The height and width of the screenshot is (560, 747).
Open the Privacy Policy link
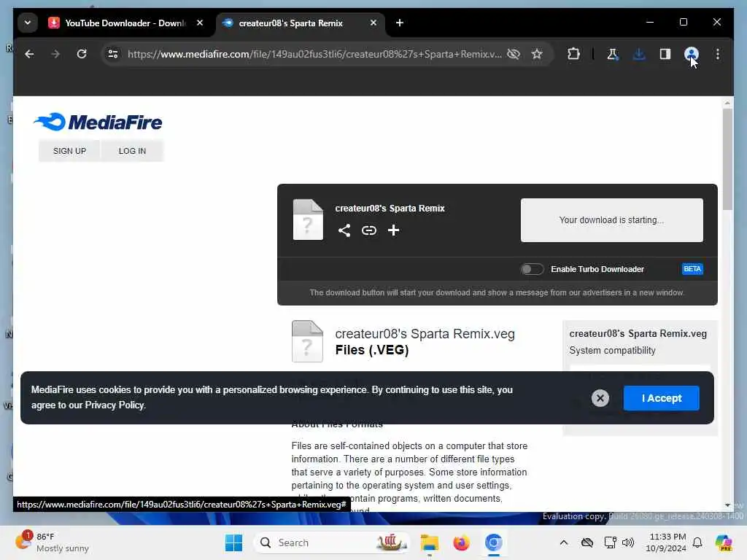(115, 405)
